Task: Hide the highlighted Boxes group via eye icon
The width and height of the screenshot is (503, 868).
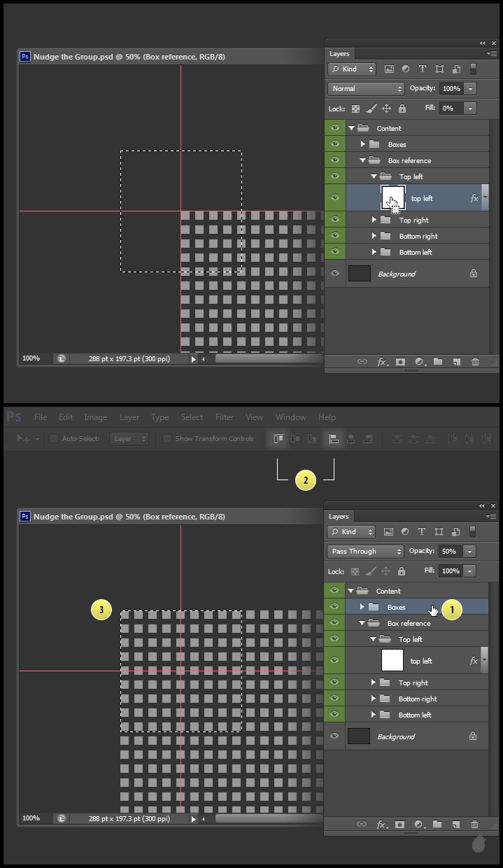Action: (x=334, y=607)
